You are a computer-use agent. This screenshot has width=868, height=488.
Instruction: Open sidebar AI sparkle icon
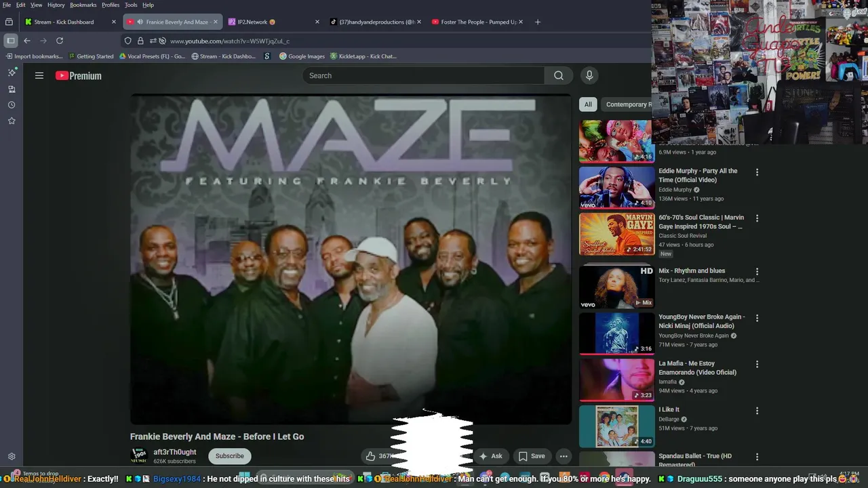12,73
